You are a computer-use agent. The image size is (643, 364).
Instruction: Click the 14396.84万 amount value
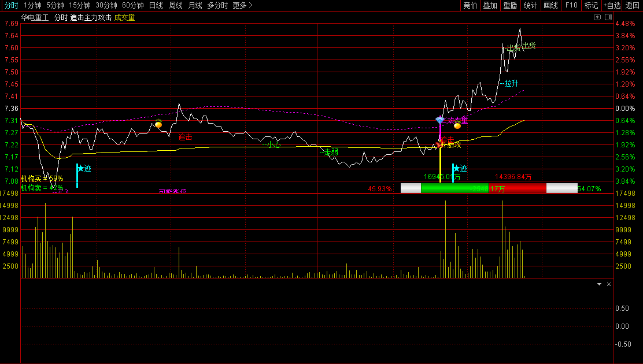pos(513,177)
